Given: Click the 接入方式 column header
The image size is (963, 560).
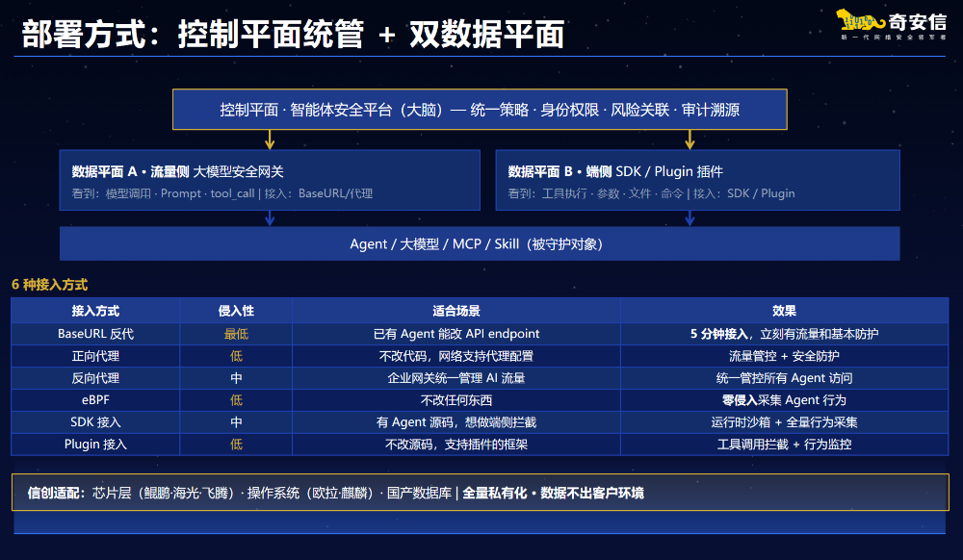Looking at the screenshot, I should point(95,311).
